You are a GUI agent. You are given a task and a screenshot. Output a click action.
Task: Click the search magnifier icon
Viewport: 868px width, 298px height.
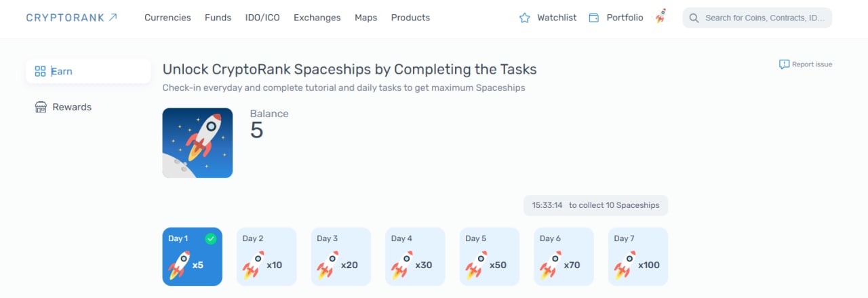point(694,18)
